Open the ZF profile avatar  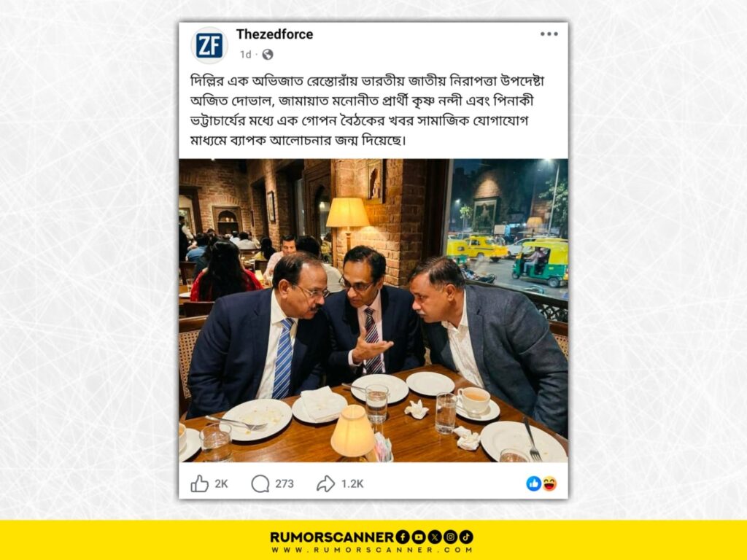[x=209, y=46]
